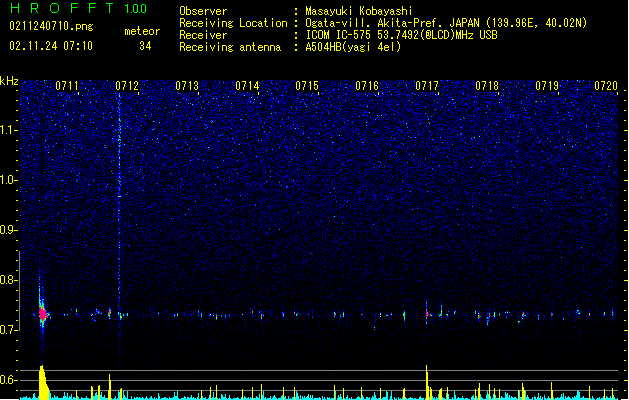Click the meteor count value 34

coord(145,46)
